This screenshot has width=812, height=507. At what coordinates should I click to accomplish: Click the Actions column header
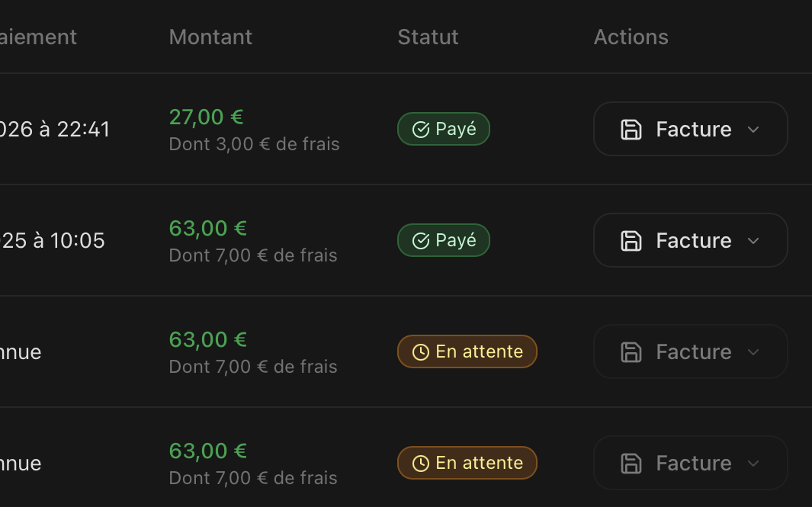[631, 37]
